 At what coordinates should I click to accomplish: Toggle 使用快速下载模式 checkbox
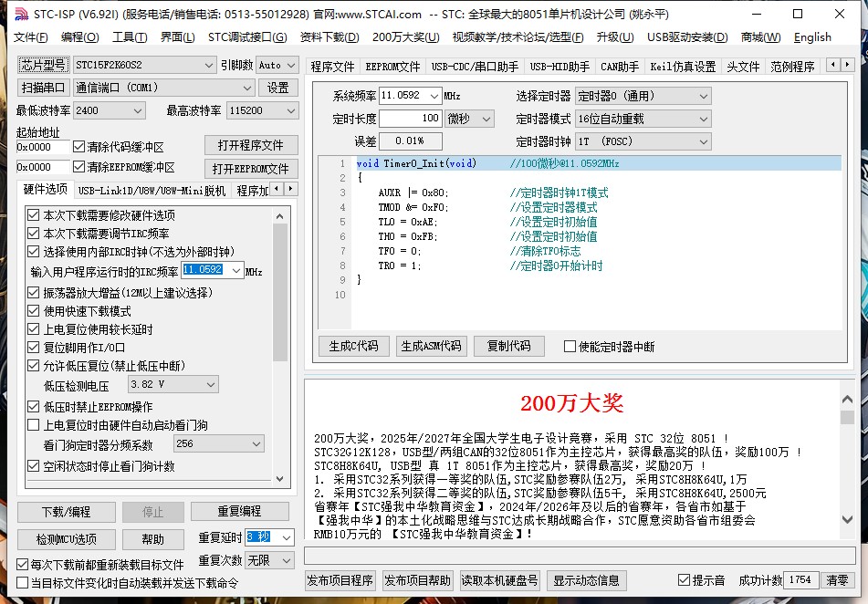34,310
